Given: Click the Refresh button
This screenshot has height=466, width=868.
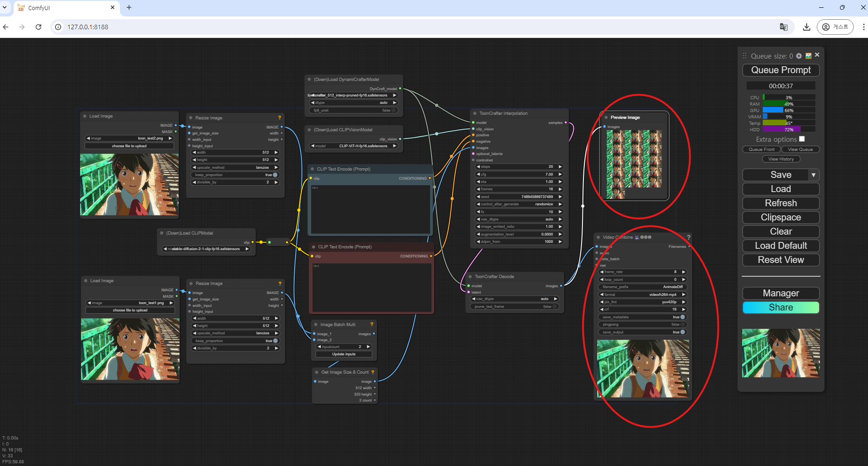Looking at the screenshot, I should (x=781, y=203).
